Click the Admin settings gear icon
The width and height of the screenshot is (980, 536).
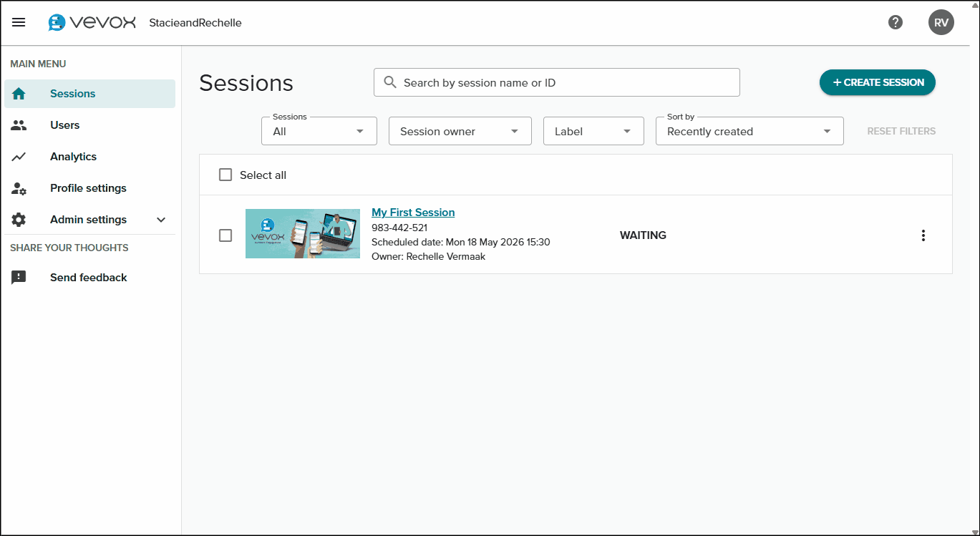pyautogui.click(x=19, y=220)
